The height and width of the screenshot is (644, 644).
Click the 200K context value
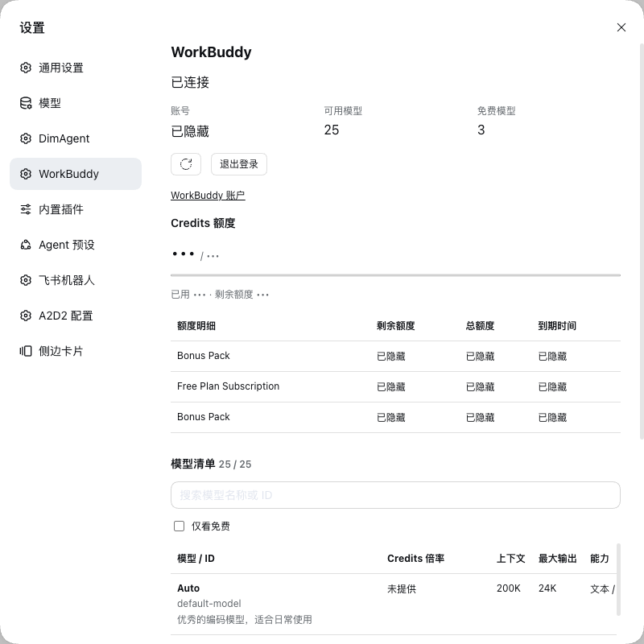click(x=508, y=588)
